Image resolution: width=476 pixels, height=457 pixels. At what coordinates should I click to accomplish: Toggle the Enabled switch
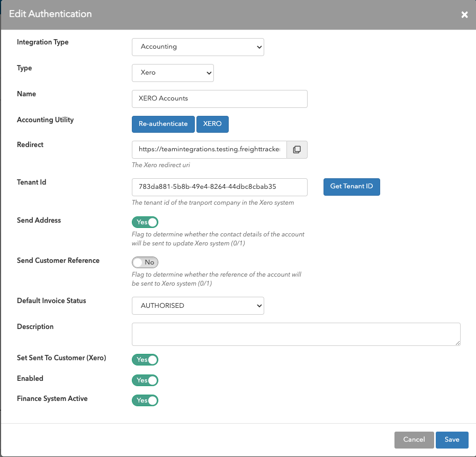coord(145,380)
